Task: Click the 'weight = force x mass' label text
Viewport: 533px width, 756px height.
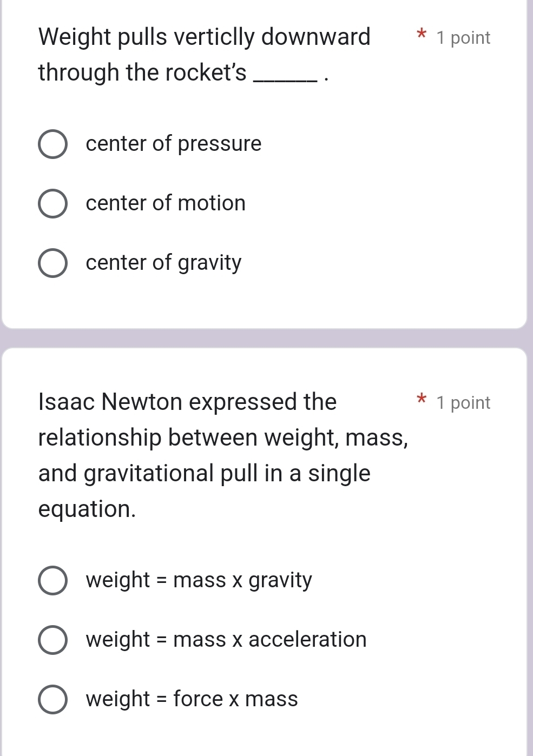Action: click(x=192, y=699)
